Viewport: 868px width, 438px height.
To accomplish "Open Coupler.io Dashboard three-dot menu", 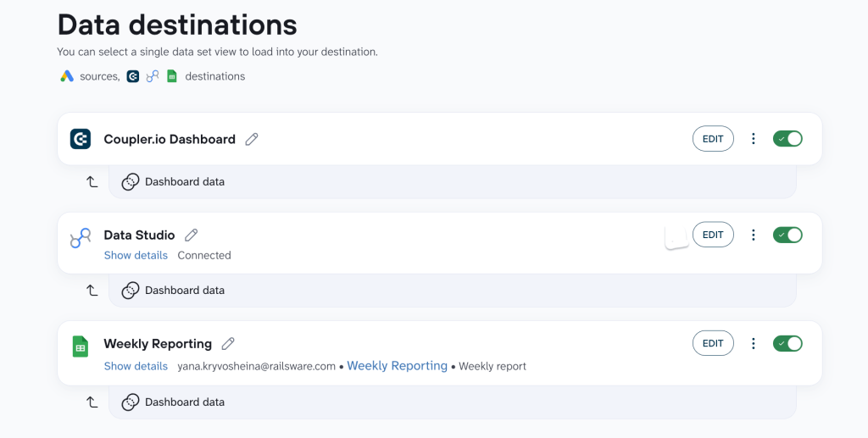I will pos(753,139).
